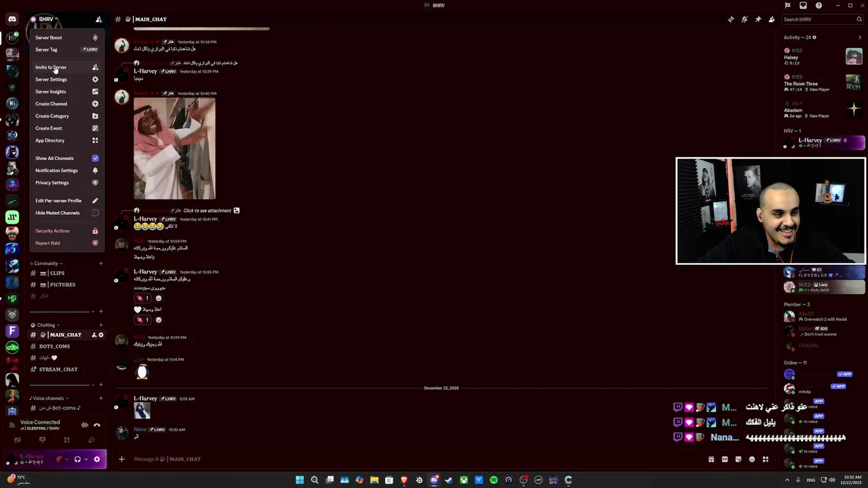Choose Invite to Server
The width and height of the screenshot is (868, 488).
coord(66,67)
